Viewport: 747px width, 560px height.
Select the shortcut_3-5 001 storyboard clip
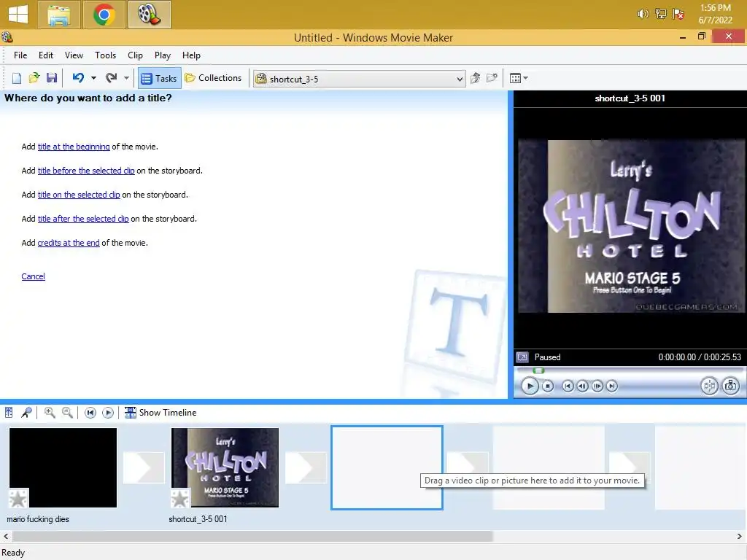click(225, 467)
